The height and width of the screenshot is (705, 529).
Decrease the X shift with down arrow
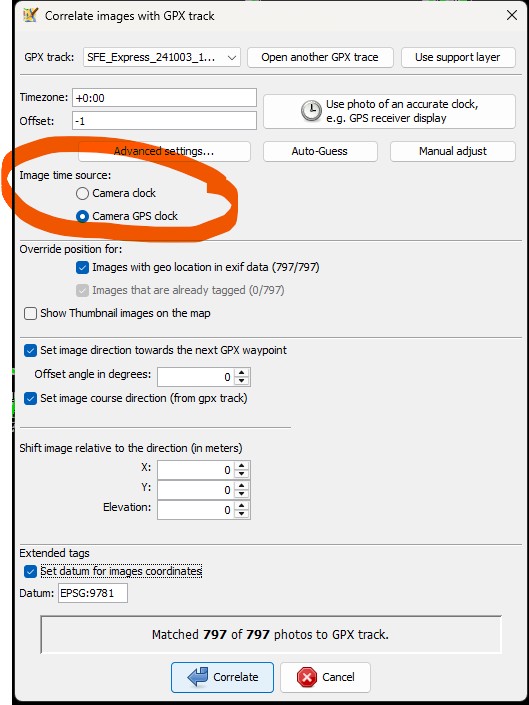242,474
